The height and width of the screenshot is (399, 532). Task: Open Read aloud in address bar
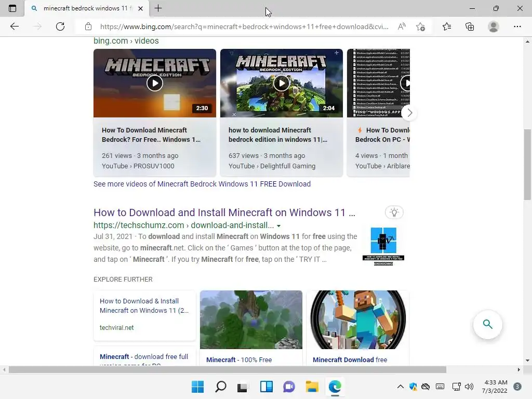click(402, 26)
